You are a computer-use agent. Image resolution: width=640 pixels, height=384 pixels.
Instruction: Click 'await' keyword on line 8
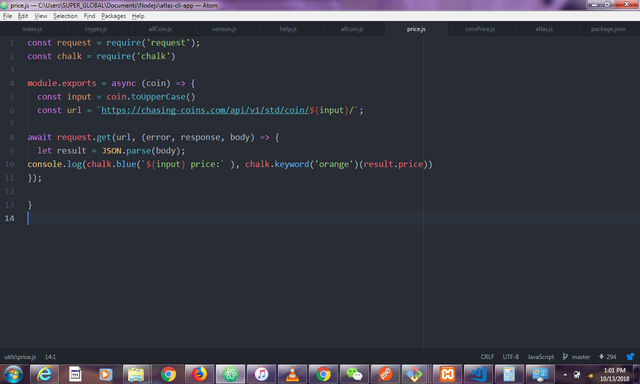pos(40,138)
